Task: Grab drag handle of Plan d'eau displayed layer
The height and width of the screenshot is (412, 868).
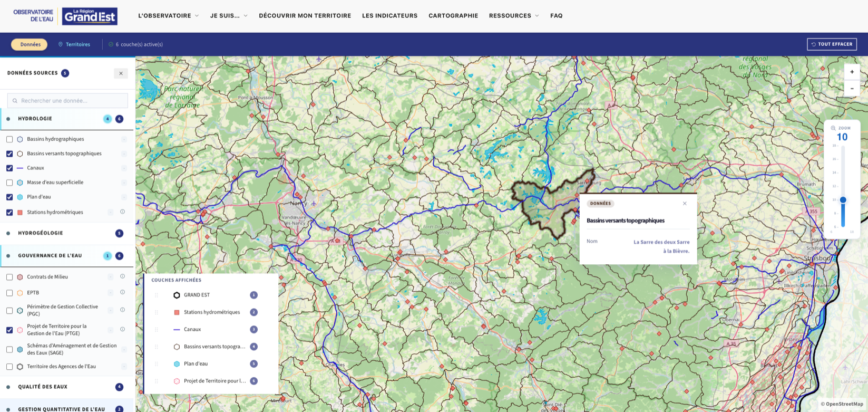Action: [x=157, y=363]
